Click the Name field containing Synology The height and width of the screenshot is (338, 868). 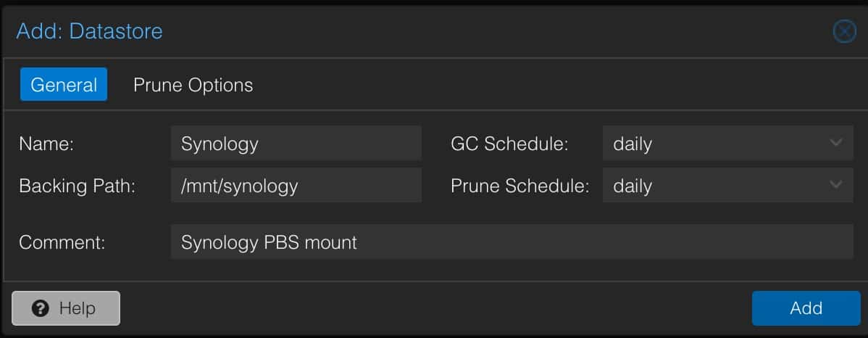296,144
